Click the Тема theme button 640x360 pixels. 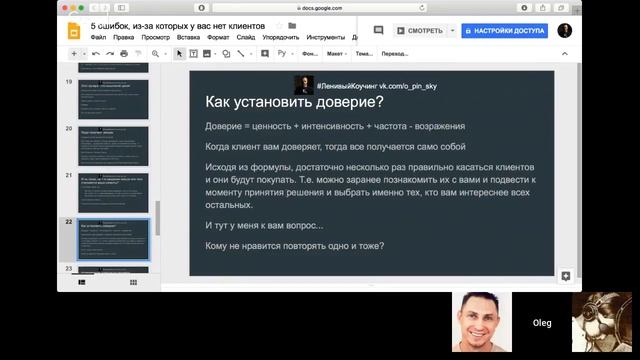point(364,54)
